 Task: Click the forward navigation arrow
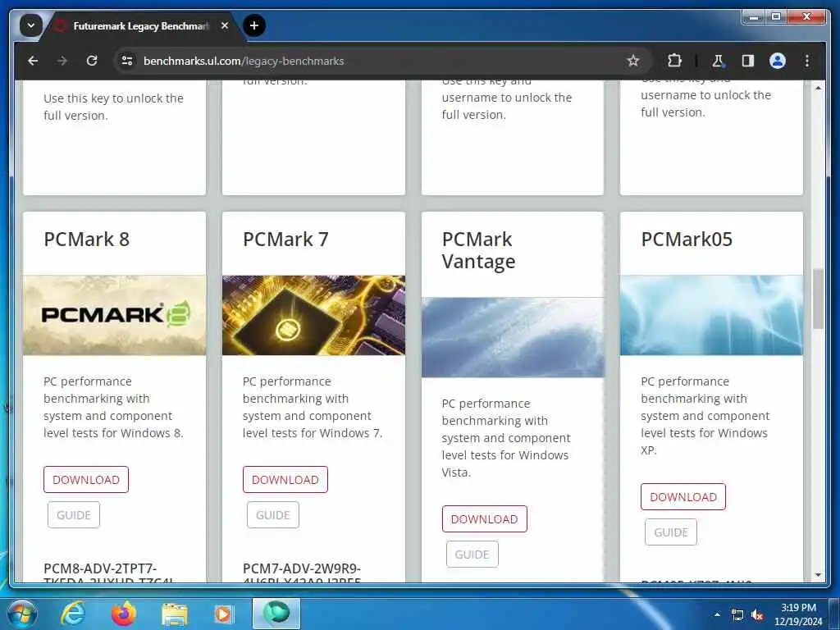pyautogui.click(x=62, y=61)
